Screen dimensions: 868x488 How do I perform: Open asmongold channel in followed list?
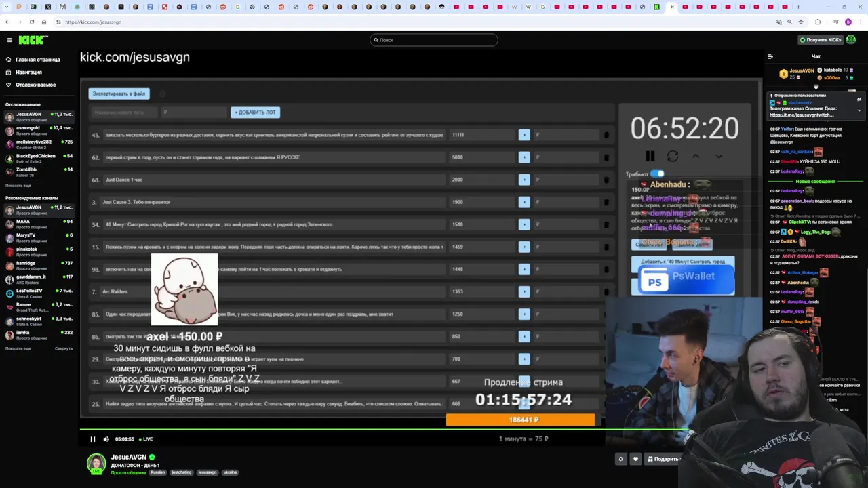coord(38,130)
